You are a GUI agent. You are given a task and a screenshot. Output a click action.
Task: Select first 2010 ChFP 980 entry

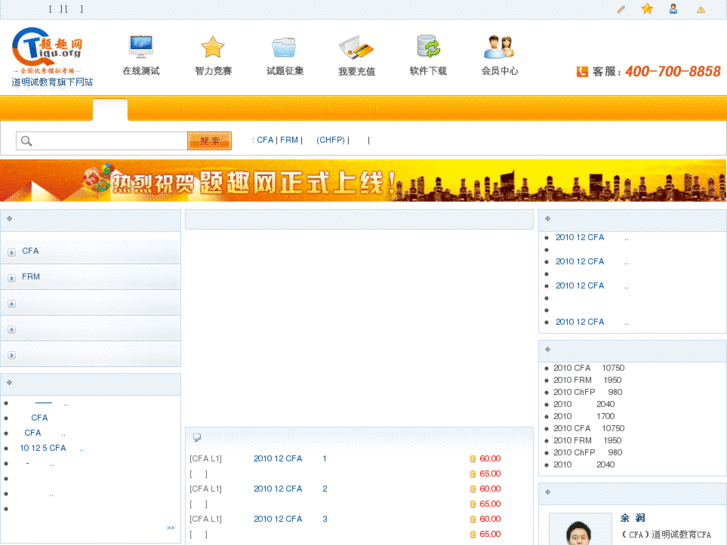587,392
